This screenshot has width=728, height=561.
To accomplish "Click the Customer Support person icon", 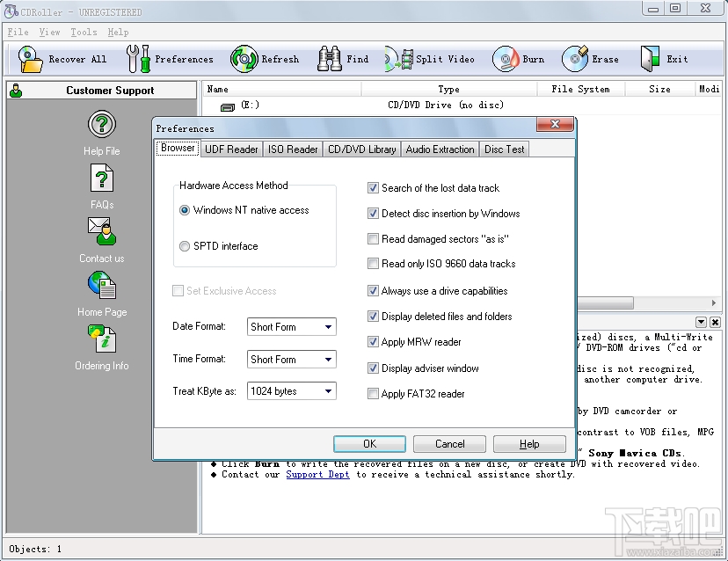I will (16, 90).
